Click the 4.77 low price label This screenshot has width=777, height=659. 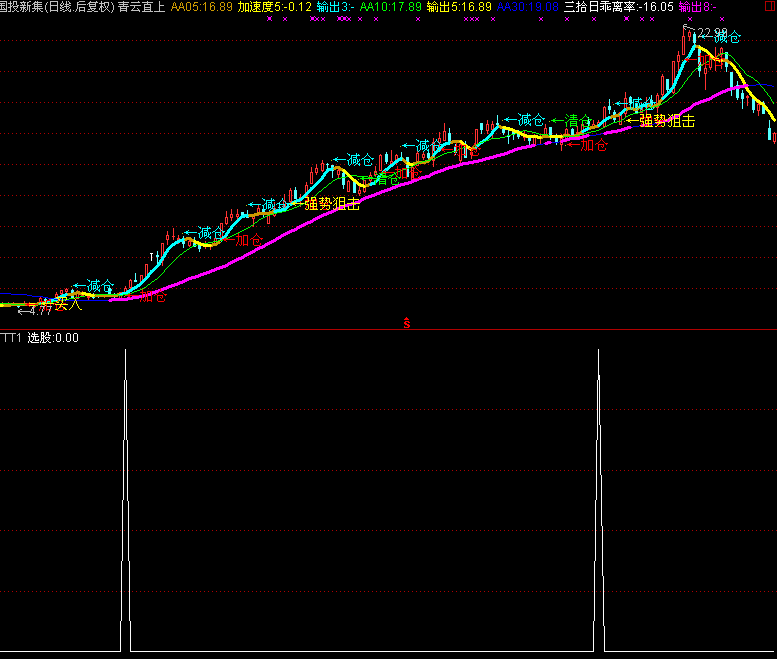click(40, 311)
